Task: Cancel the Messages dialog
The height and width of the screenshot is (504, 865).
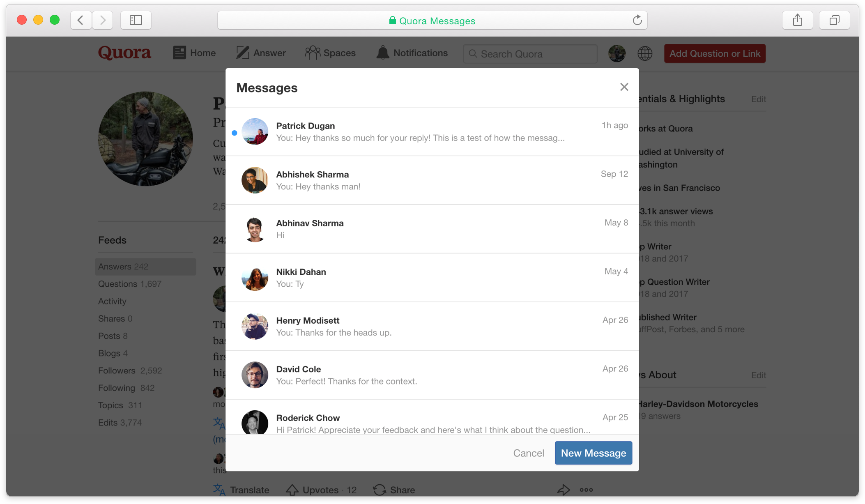Action: point(528,453)
